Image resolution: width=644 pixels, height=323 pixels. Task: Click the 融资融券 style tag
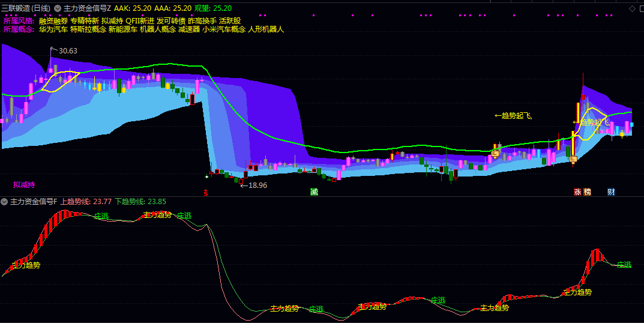(53, 20)
